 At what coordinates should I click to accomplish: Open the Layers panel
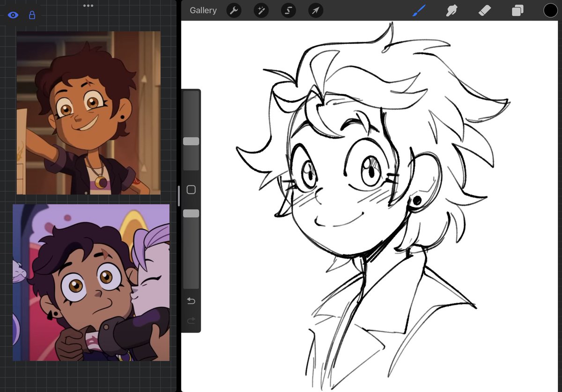tap(518, 10)
